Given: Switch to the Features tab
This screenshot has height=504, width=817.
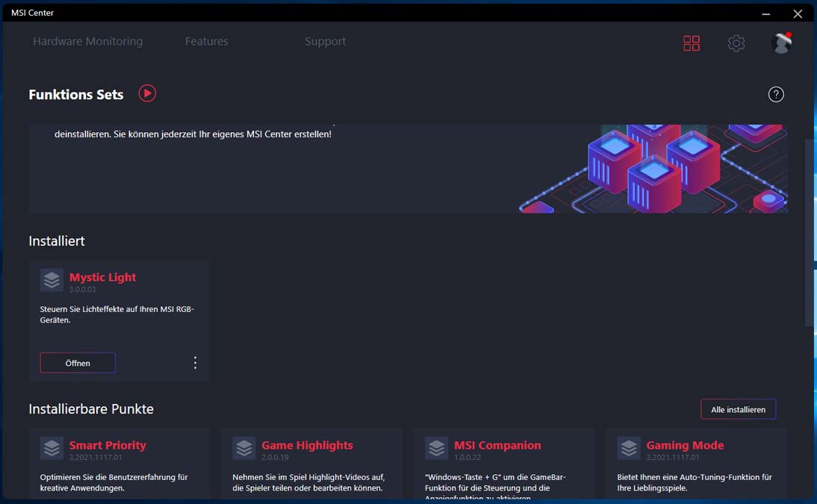Looking at the screenshot, I should (x=206, y=41).
